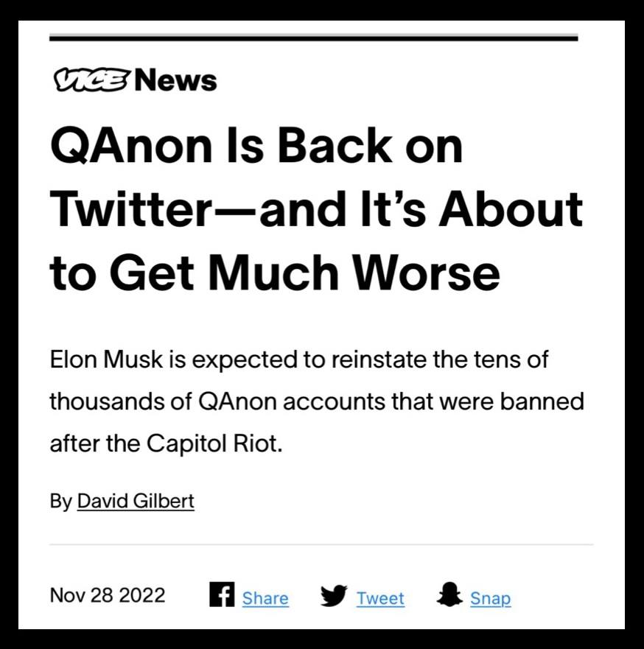Open author David Gilbert's page
Viewport: 644px width, 649px height.
click(136, 502)
